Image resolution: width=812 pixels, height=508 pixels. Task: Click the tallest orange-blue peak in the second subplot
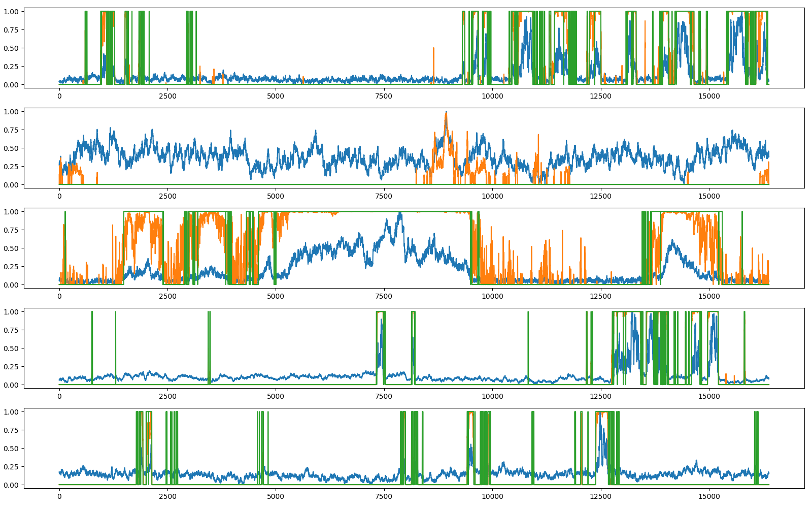[446, 113]
